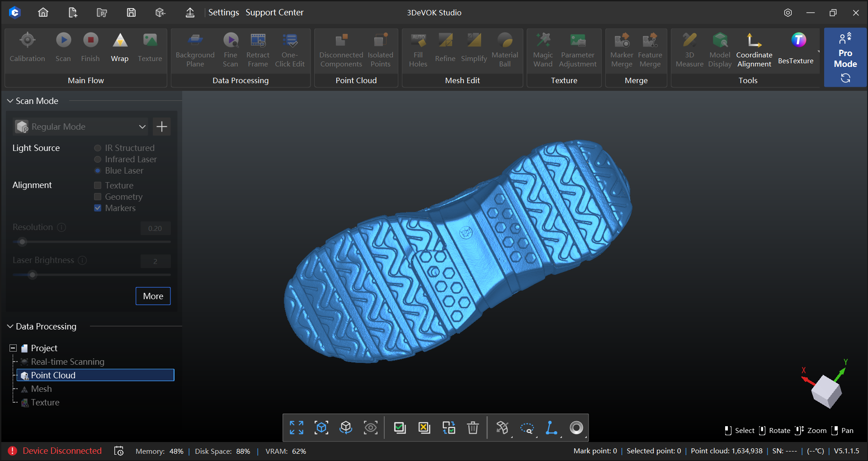The width and height of the screenshot is (868, 461).
Task: Open the Feature Merge tool
Action: pyautogui.click(x=650, y=50)
